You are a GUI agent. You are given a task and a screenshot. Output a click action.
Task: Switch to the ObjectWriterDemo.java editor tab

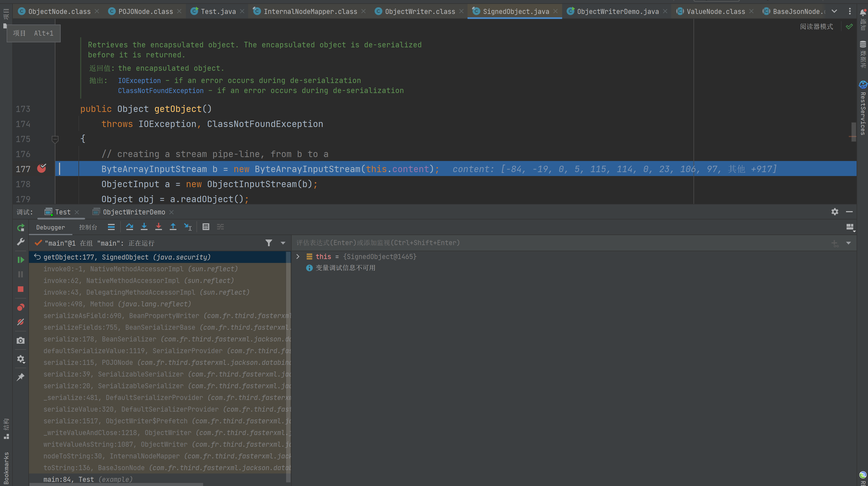click(617, 11)
